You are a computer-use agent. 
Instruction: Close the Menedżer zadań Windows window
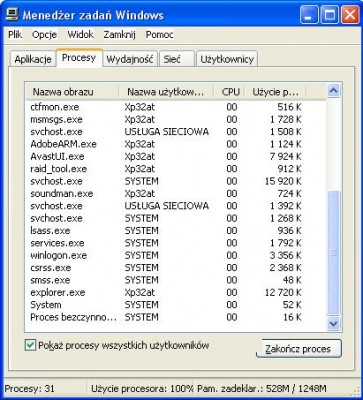pos(350,15)
